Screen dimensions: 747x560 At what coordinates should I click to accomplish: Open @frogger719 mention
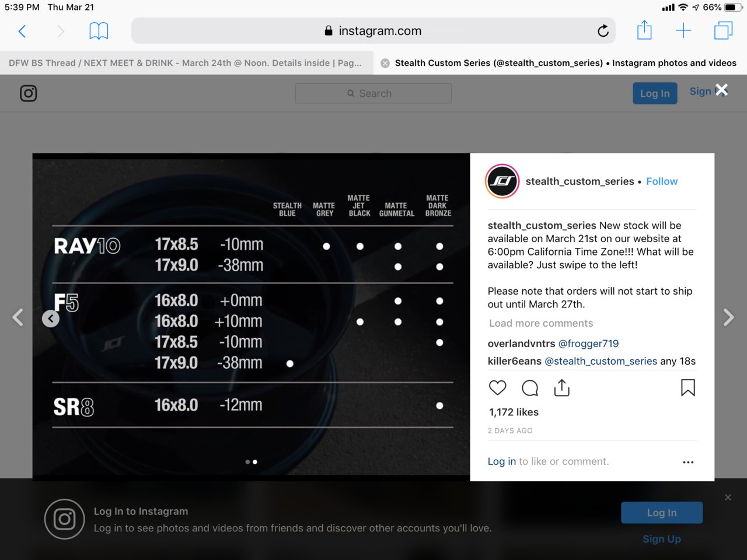coord(588,344)
